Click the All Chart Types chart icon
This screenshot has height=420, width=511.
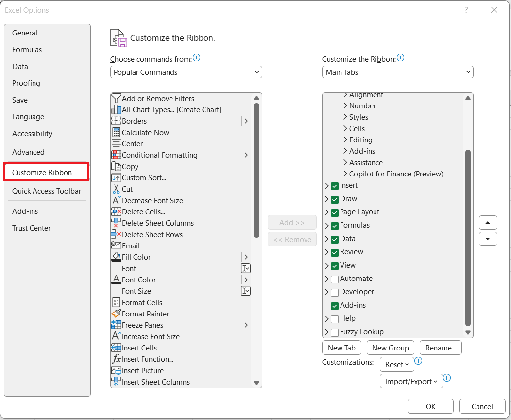coord(116,109)
